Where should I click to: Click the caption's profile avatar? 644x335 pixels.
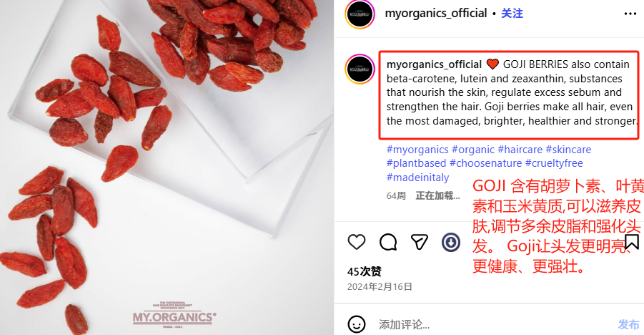tap(360, 69)
